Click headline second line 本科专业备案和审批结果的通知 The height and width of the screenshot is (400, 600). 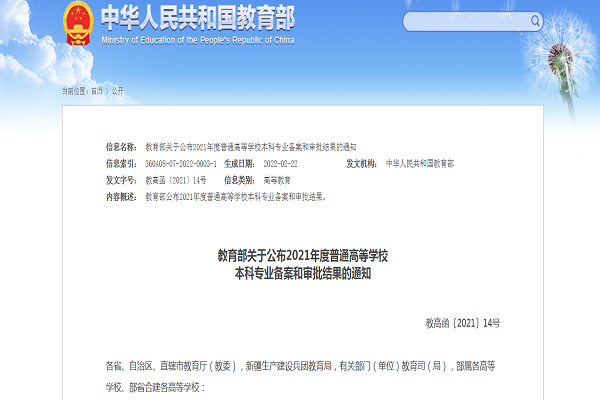click(x=303, y=273)
